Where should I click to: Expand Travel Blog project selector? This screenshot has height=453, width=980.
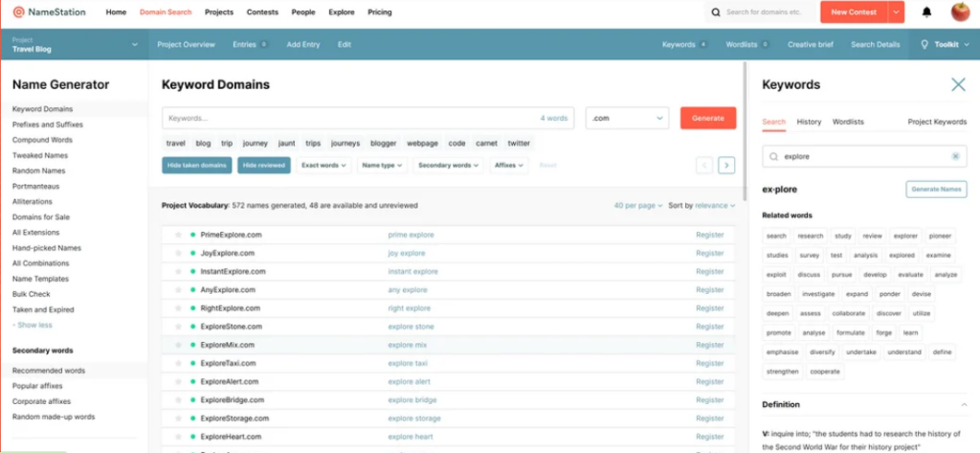point(75,44)
